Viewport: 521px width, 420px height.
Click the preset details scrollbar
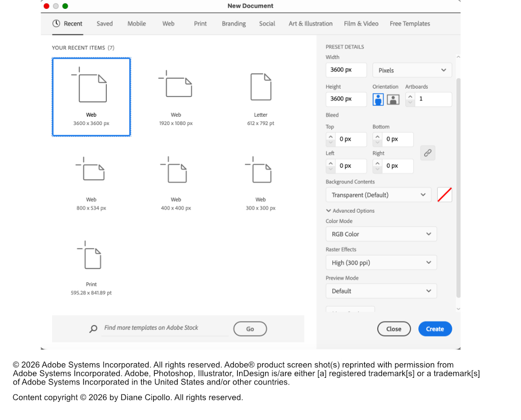[x=458, y=188]
